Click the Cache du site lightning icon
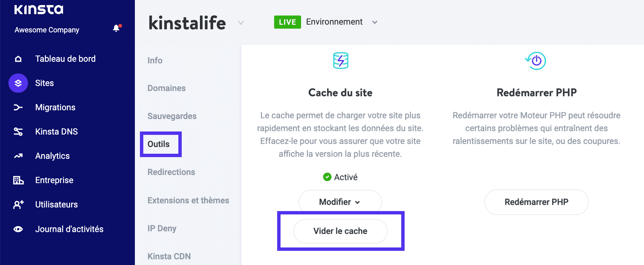 (x=340, y=61)
